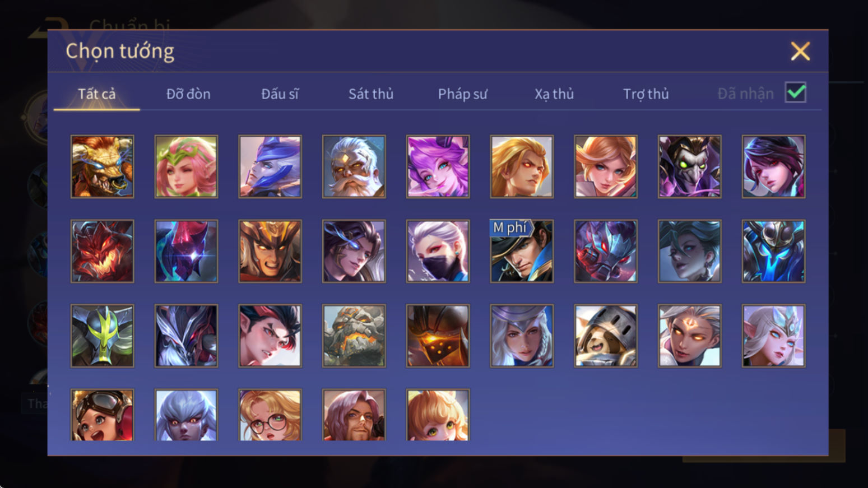This screenshot has width=868, height=488.
Task: Pick the plague doctor beaked mask hero
Action: click(x=689, y=166)
